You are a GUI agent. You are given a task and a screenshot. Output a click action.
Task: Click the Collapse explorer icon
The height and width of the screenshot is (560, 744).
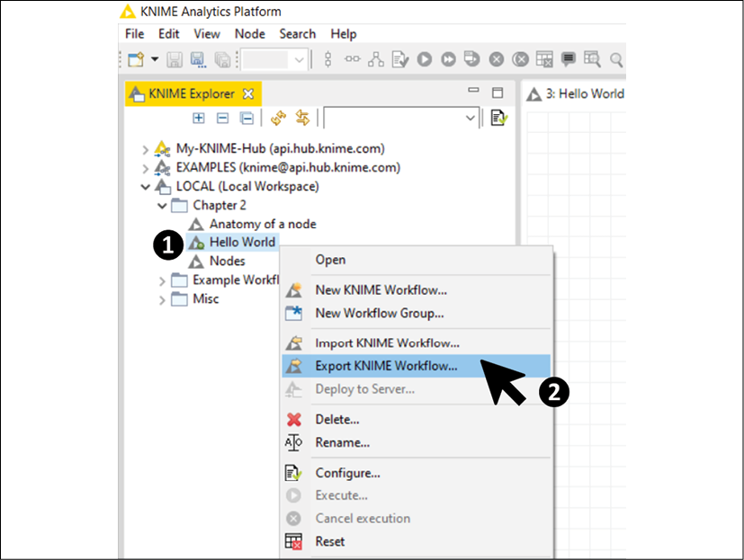tap(222, 118)
